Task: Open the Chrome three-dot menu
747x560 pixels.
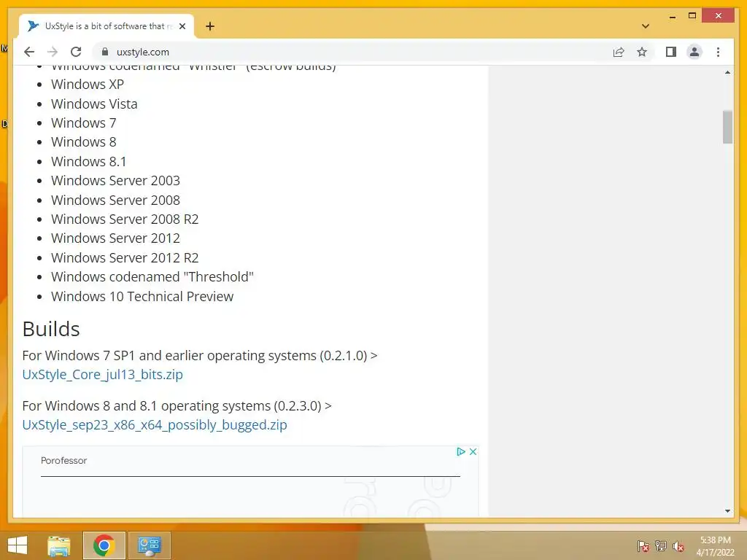Action: pos(718,52)
